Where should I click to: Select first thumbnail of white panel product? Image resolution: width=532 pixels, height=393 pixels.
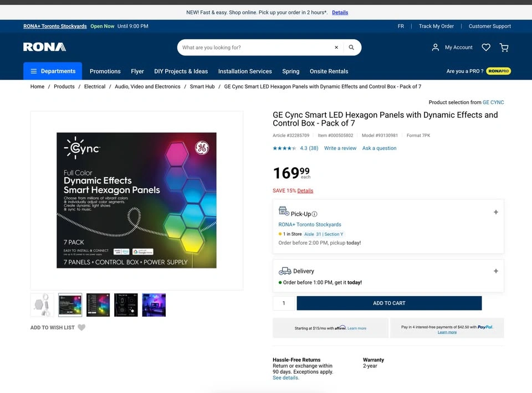42,305
